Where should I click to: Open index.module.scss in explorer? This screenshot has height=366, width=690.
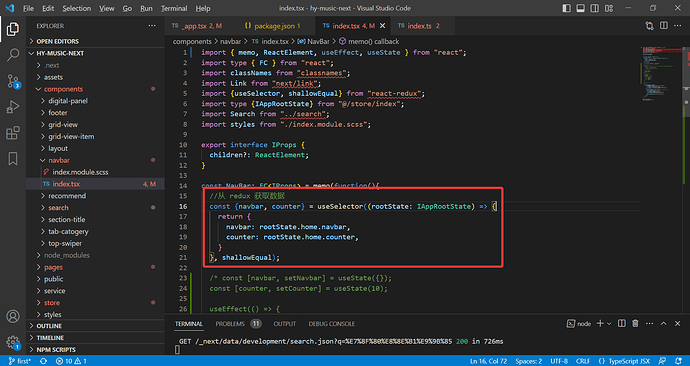[x=95, y=172]
